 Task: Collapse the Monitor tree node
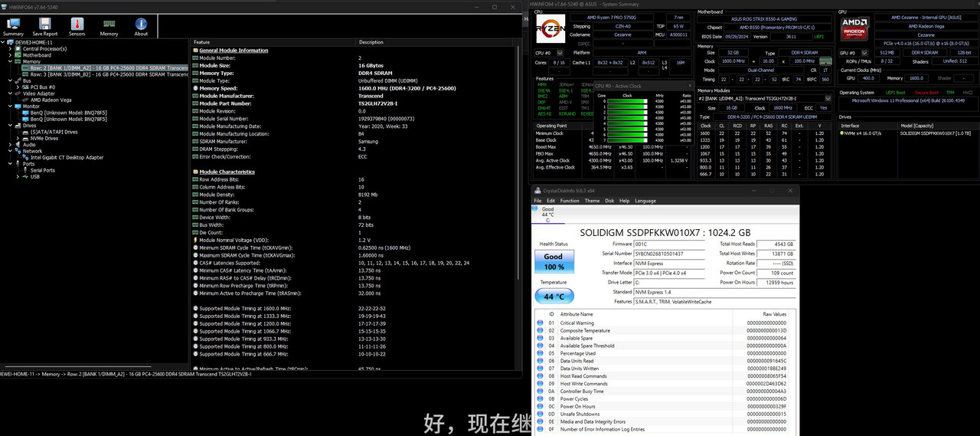coord(10,107)
